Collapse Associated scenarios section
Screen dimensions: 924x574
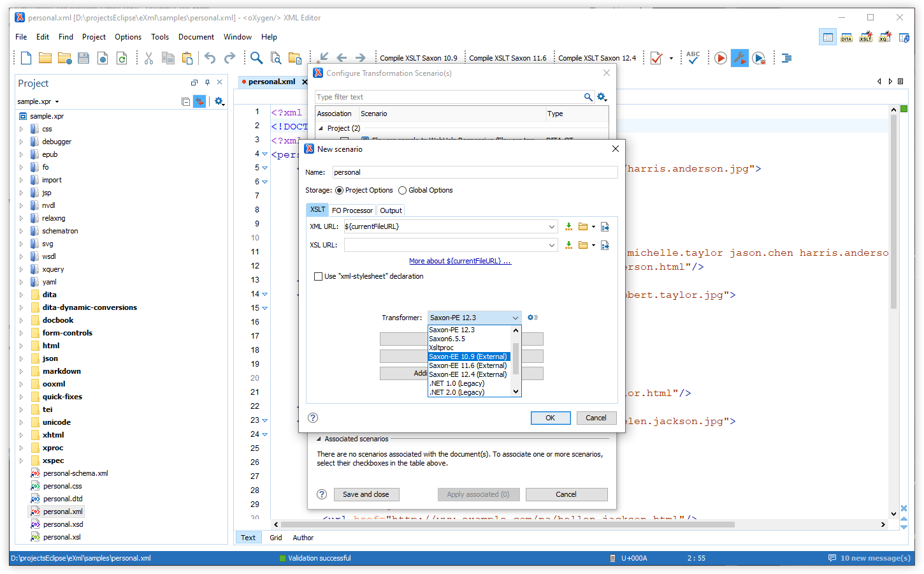319,439
